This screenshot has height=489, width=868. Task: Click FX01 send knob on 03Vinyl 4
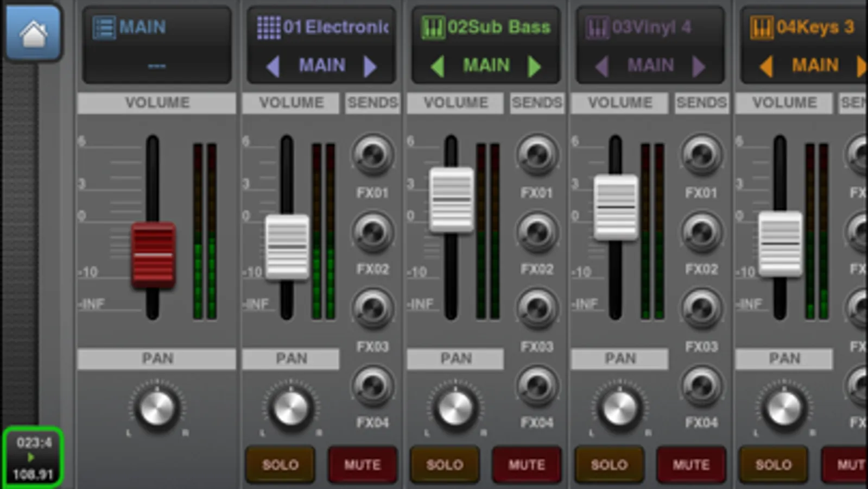click(x=701, y=155)
